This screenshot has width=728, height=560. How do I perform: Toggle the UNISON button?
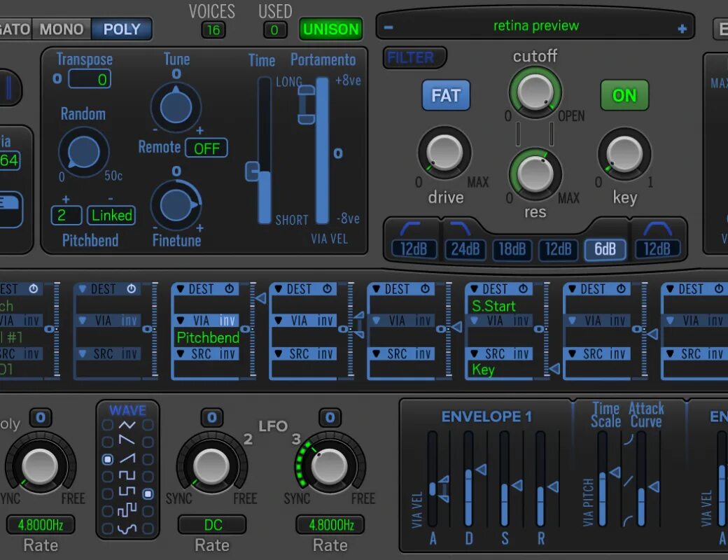pyautogui.click(x=331, y=29)
